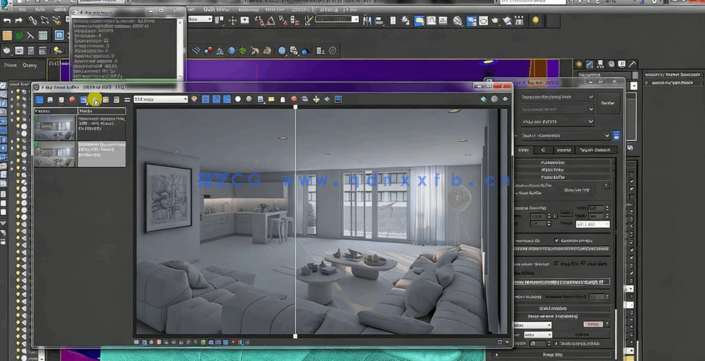
Task: Click the long path field in Render Setup
Action: pos(562,282)
